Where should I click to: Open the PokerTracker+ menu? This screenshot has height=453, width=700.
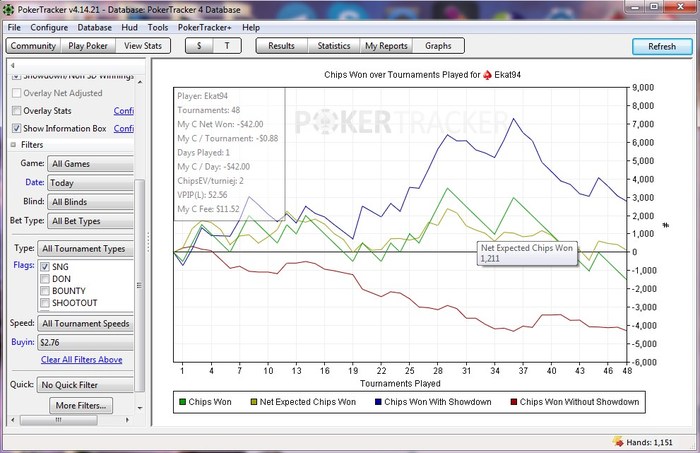pyautogui.click(x=204, y=28)
